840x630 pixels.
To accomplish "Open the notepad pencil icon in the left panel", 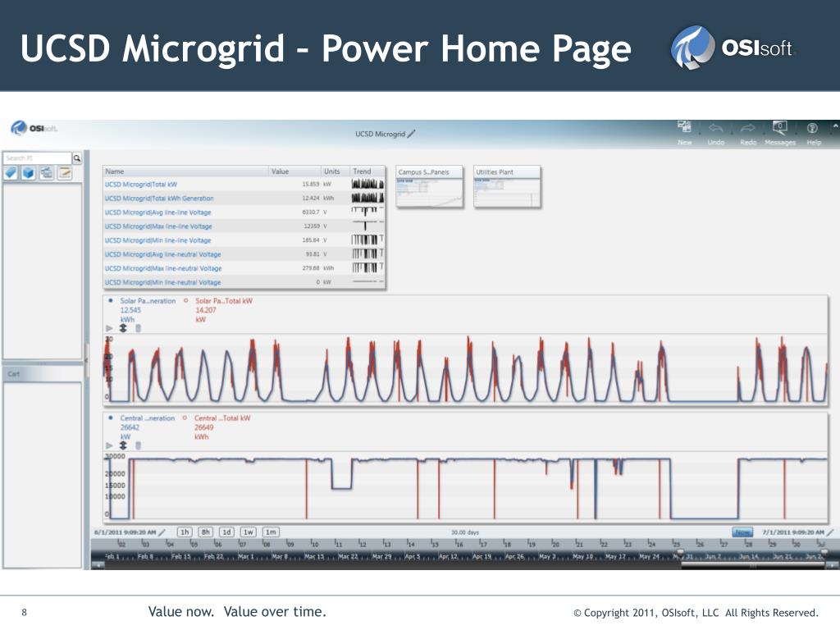I will pos(65,173).
